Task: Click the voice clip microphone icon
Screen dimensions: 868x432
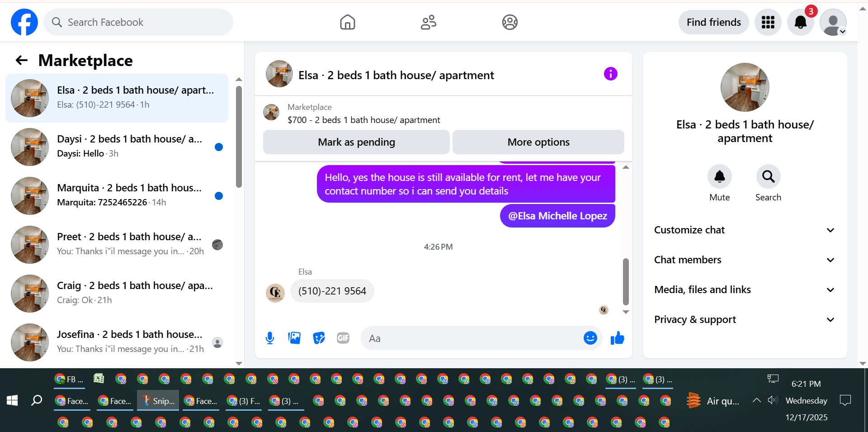Action: pos(270,338)
